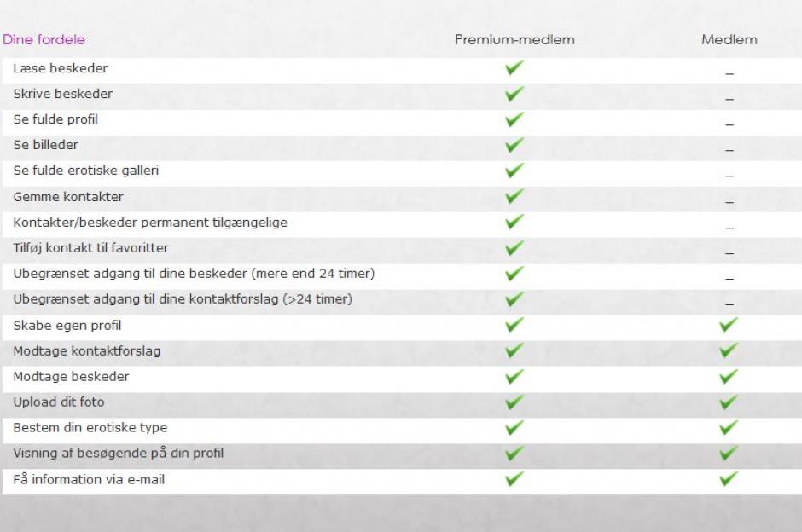Click Premium checkmark for Læse beskeder
This screenshot has height=532, width=802.
coord(514,68)
